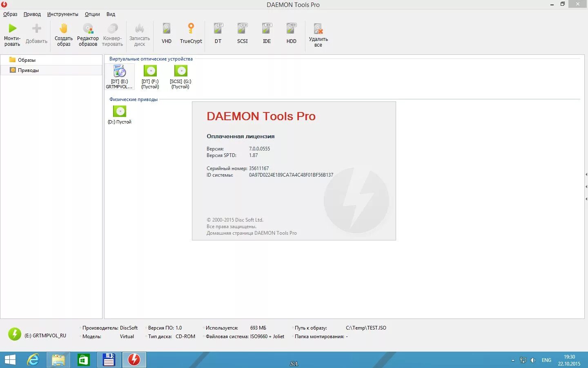Viewport: 588px width, 368px height.
Task: Click the serial number 35611167
Action: 259,168
